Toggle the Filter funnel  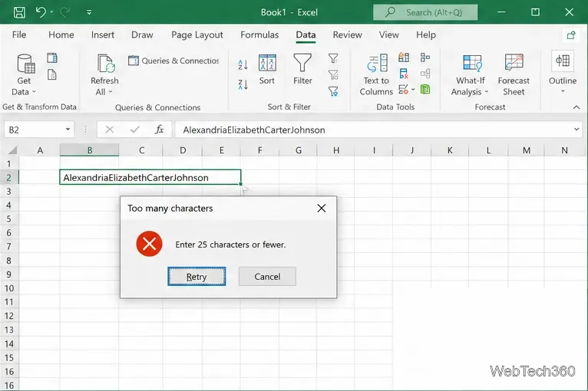click(x=302, y=70)
